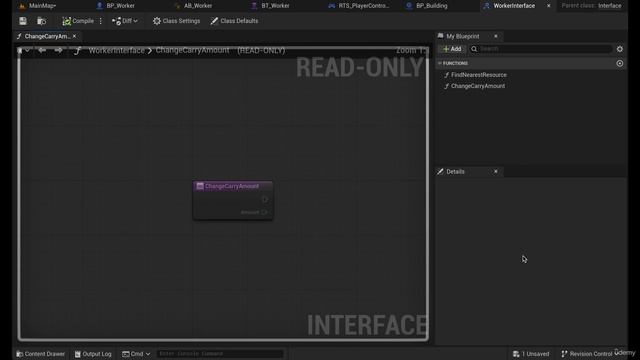640x360 pixels.
Task: Close the My Blueprint panel tab
Action: 496,36
